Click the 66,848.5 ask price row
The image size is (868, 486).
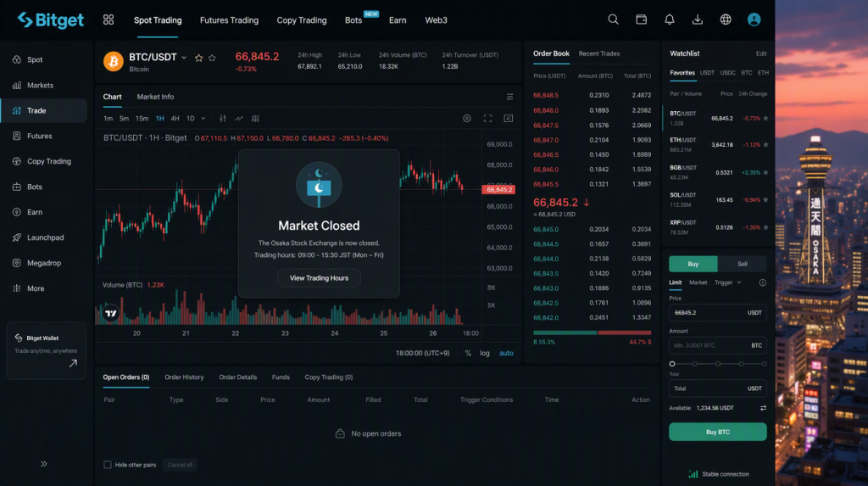(592, 95)
